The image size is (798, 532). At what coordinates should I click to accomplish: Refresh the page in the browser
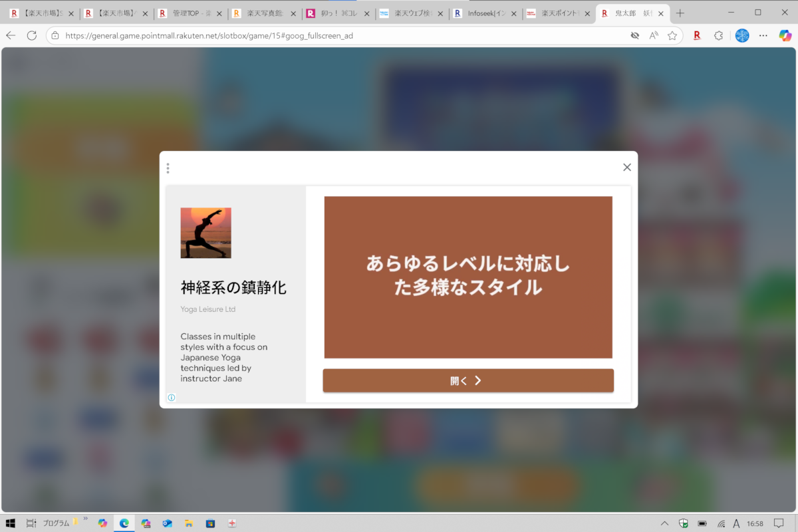click(32, 36)
